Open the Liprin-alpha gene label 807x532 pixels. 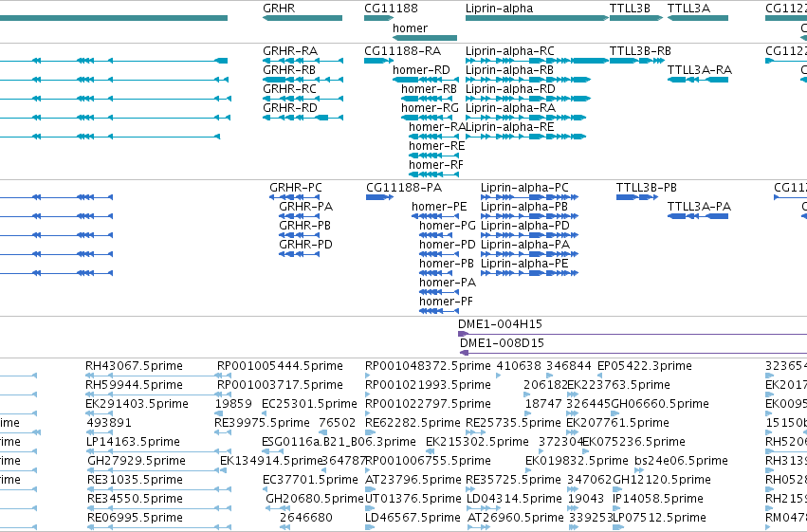tap(499, 9)
